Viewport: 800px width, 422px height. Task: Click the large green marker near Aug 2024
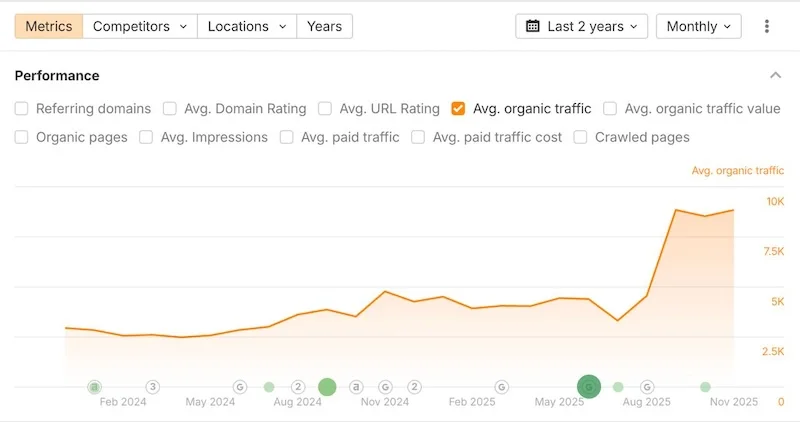(327, 387)
